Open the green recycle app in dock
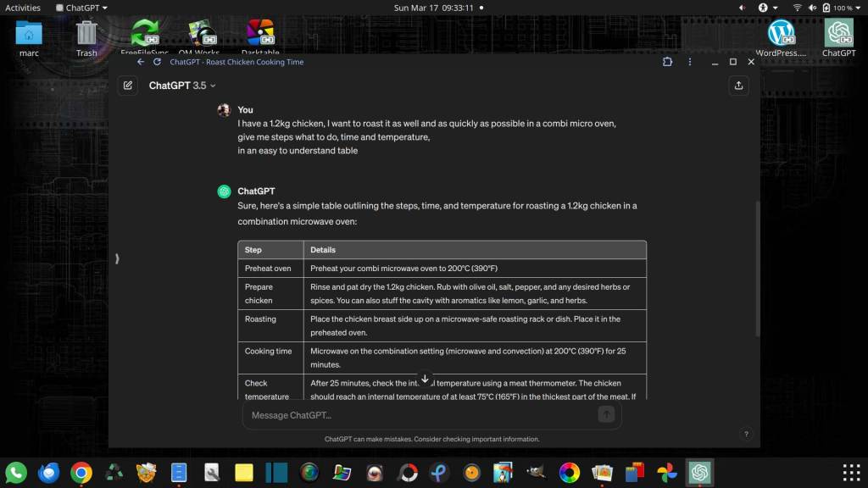This screenshot has width=868, height=488. (x=114, y=473)
